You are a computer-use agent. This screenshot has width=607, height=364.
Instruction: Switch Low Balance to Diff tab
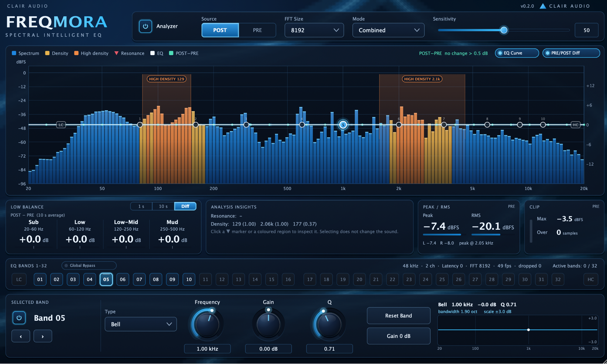click(185, 206)
